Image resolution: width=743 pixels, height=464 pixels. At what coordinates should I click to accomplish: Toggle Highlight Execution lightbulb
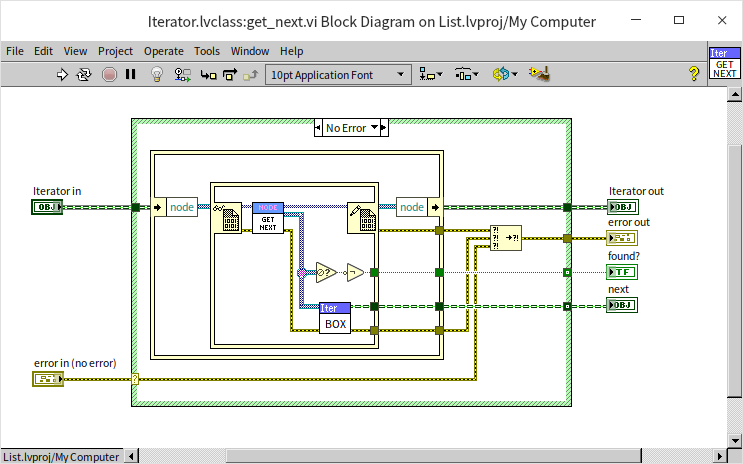(x=157, y=74)
